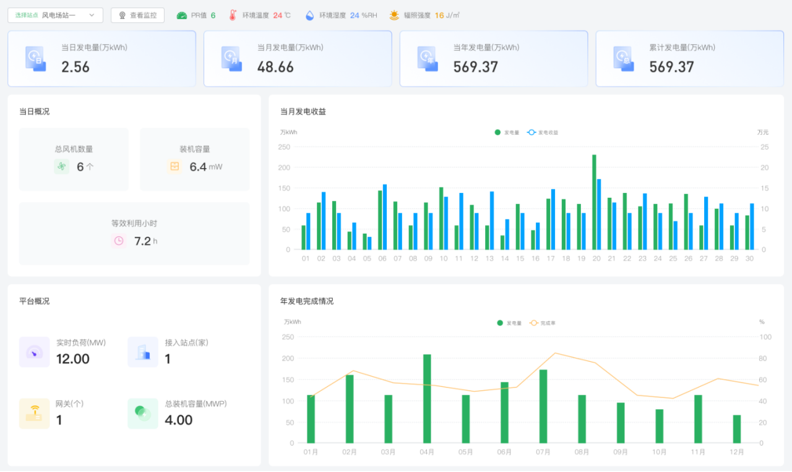This screenshot has width=792, height=472.
Task: Open the station selector dropdown
Action: click(55, 15)
